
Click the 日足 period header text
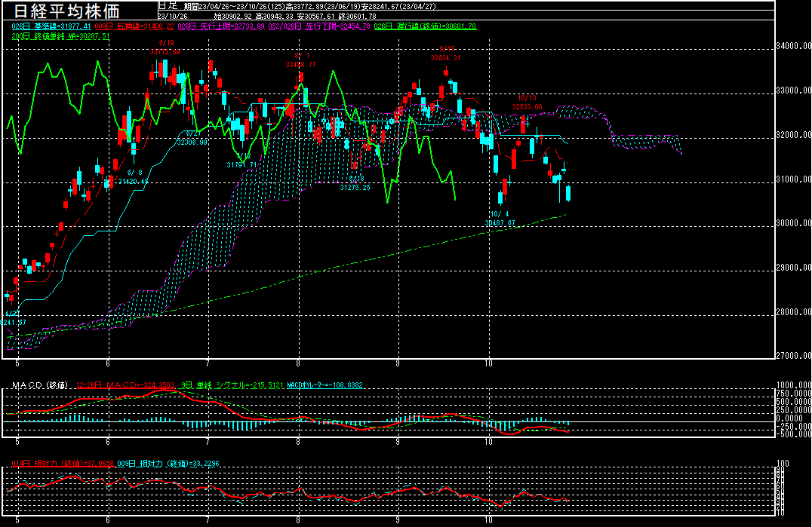(168, 6)
